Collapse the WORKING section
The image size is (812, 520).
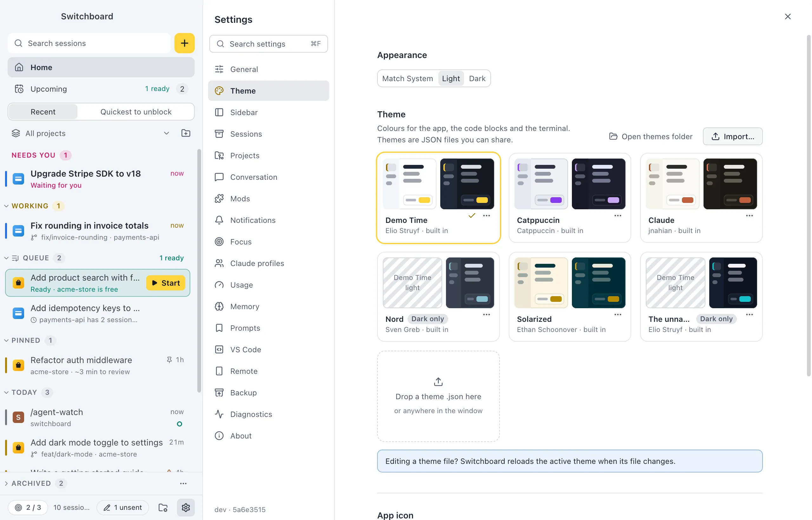(x=6, y=206)
